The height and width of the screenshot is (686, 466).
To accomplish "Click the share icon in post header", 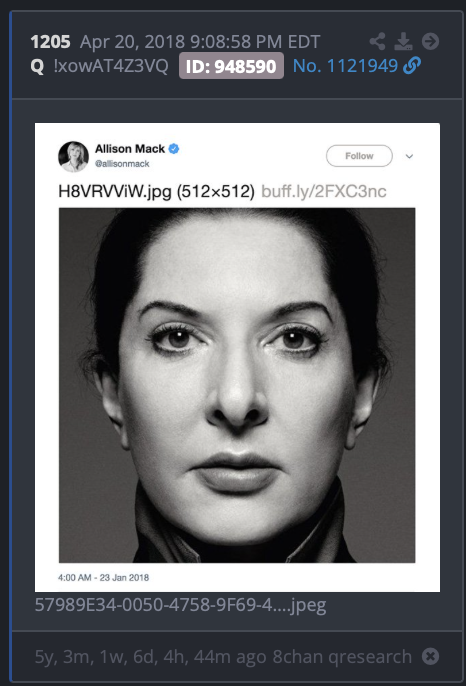I will click(x=378, y=42).
